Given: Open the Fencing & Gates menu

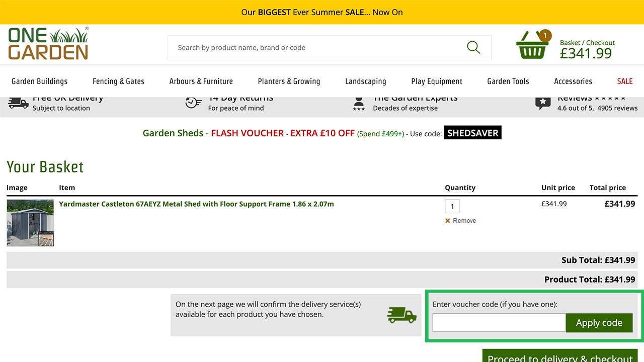Looking at the screenshot, I should point(118,81).
